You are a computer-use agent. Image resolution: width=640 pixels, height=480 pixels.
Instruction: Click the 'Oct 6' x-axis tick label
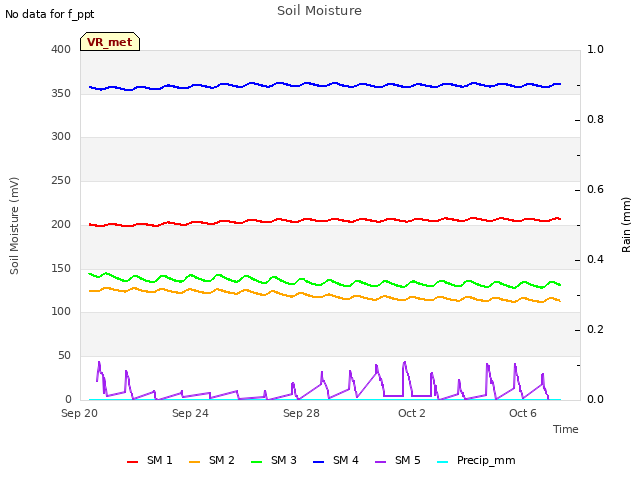[523, 413]
